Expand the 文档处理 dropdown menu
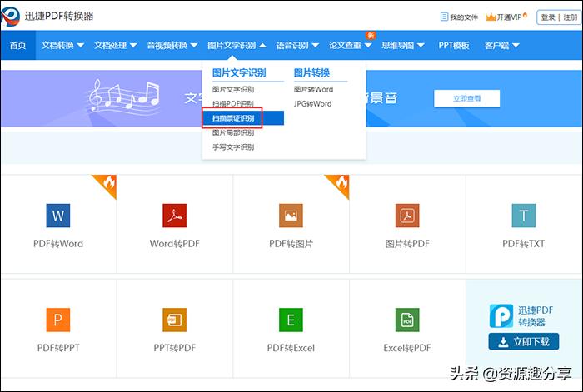The width and height of the screenshot is (583, 392). [116, 45]
